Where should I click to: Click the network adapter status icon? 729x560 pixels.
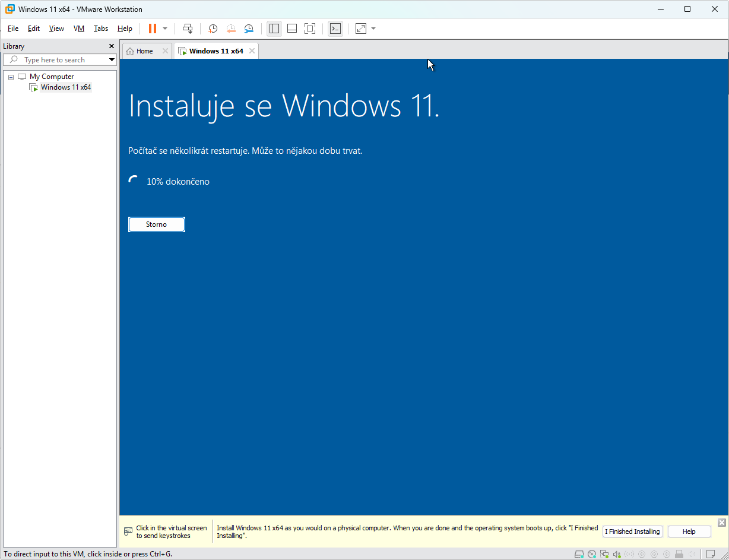604,554
